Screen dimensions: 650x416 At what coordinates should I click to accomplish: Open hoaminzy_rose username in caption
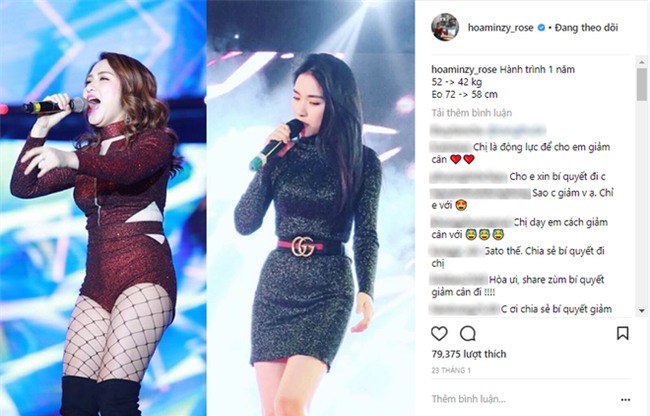pyautogui.click(x=464, y=69)
